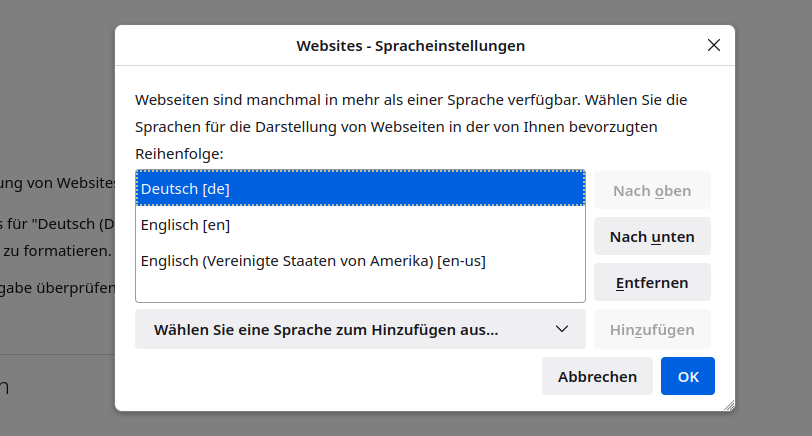Image resolution: width=812 pixels, height=436 pixels.
Task: Click the background text starting with "s für Deutsch"
Action: (55, 222)
